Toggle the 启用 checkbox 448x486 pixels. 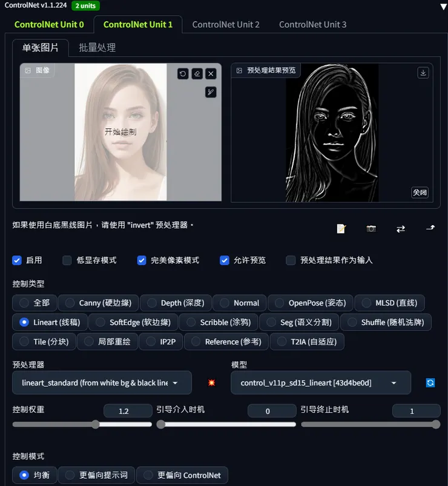point(17,260)
